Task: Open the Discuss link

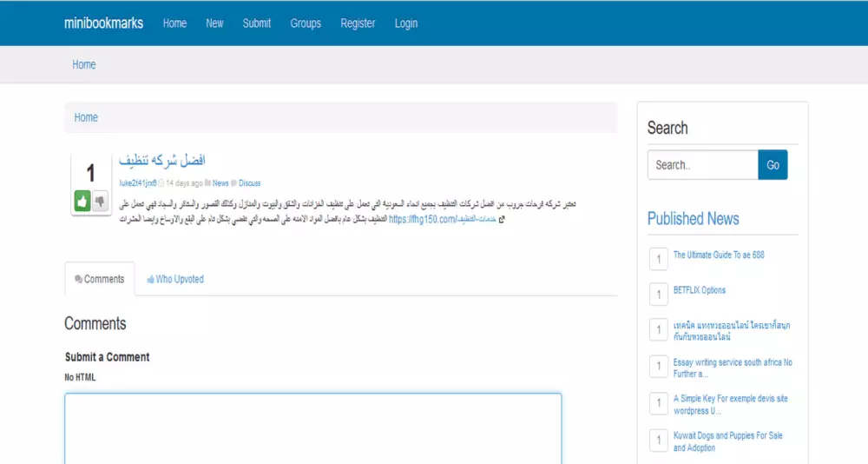Action: [250, 183]
